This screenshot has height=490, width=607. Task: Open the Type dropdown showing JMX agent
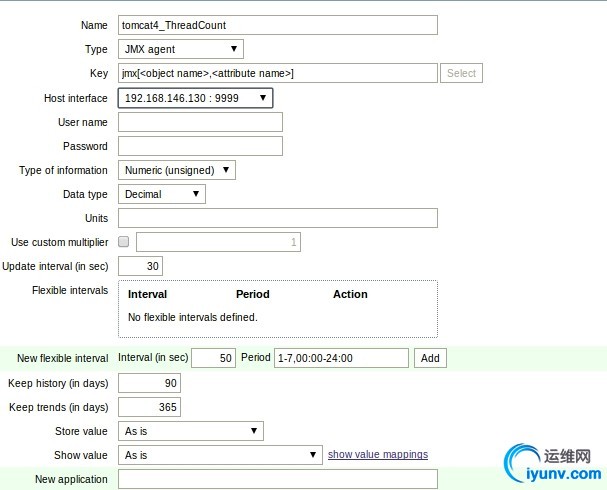tap(181, 49)
